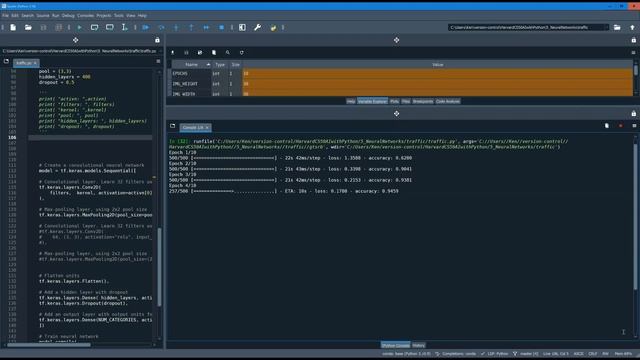Open a file using the folder icon
Image resolution: width=640 pixels, height=360 pixels.
28,27
